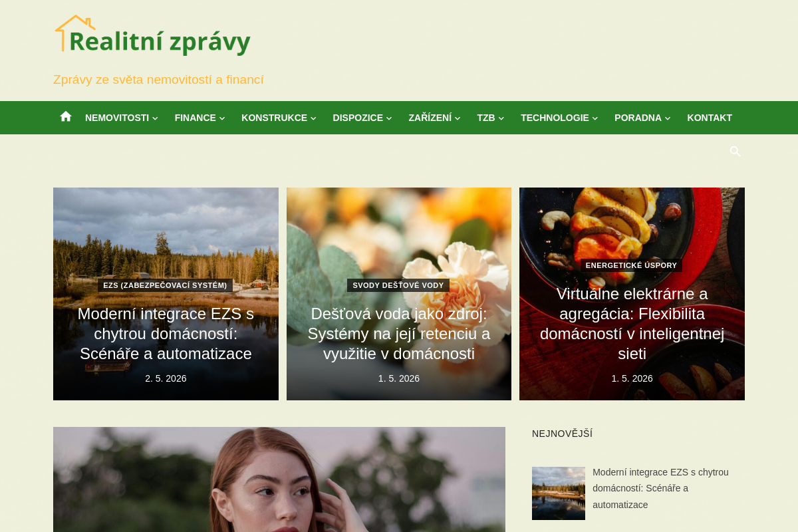Open the PORADNA menu item
This screenshot has height=532, width=798.
(638, 118)
